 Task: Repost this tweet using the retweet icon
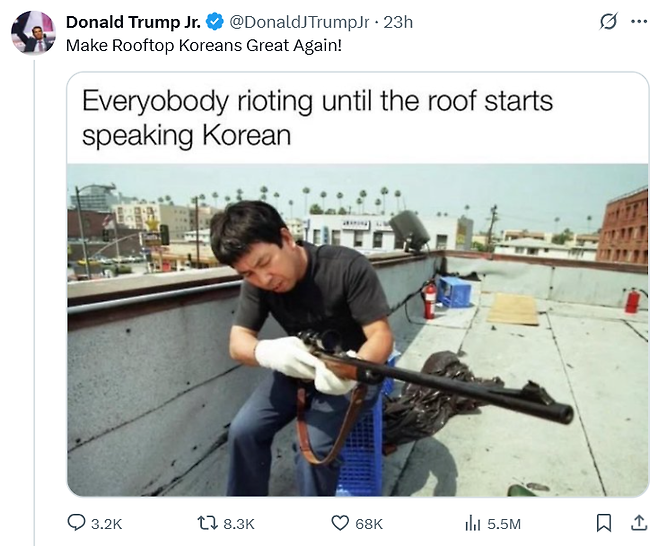tap(207, 523)
